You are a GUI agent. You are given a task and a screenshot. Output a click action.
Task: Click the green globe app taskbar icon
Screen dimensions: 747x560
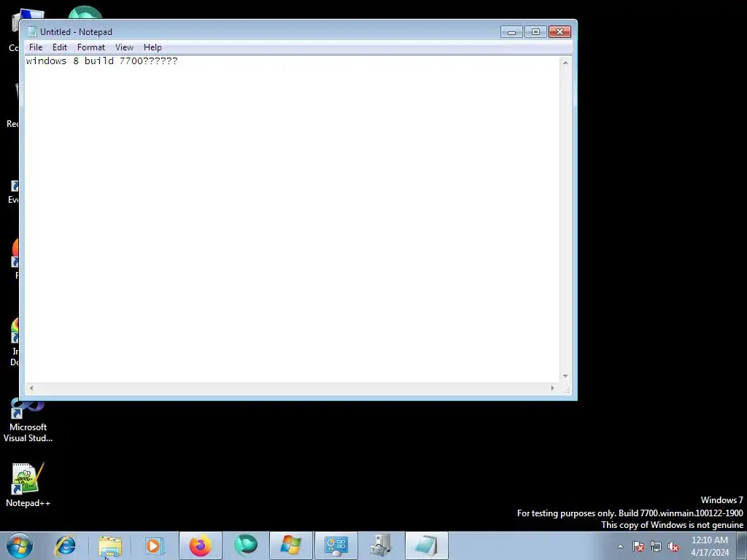[246, 545]
